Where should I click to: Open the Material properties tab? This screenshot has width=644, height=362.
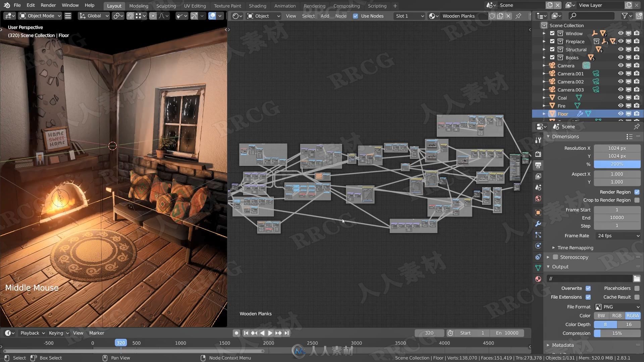point(538,279)
